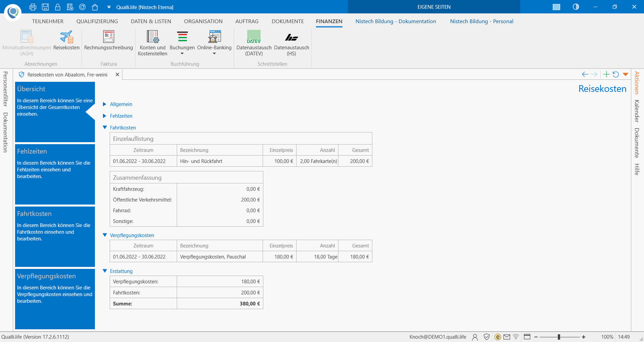Click the Hin- und Rückfahrt table cell
Image resolution: width=644 pixels, height=342 pixels.
click(x=220, y=161)
